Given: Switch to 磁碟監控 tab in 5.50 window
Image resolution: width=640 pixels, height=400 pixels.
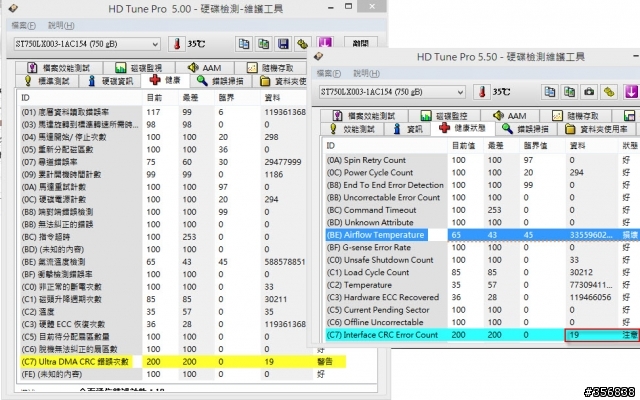Looking at the screenshot, I should (444, 116).
